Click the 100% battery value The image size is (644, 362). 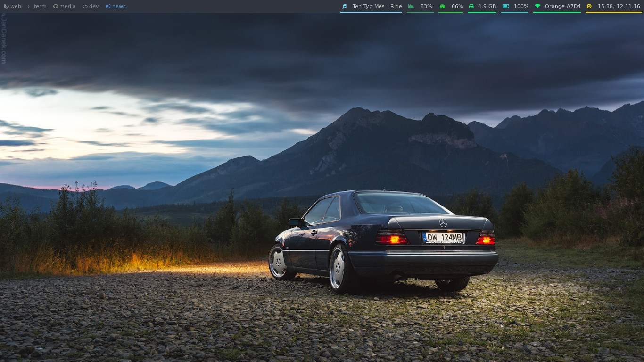click(521, 6)
